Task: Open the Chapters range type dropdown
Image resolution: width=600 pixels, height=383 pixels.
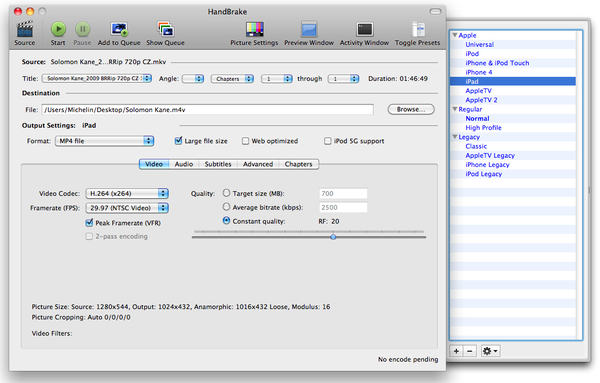Action: click(x=232, y=79)
